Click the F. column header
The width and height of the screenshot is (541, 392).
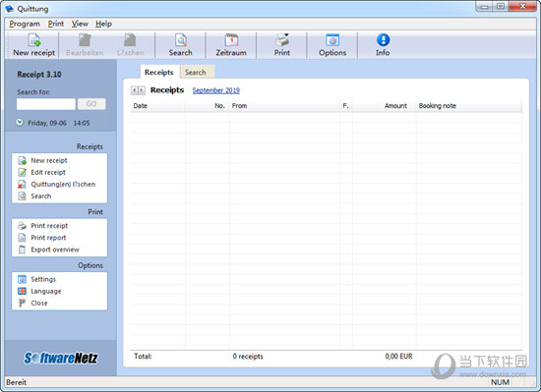click(346, 106)
